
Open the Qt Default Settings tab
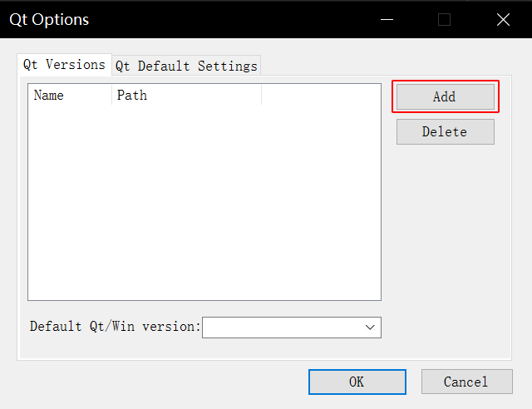(x=186, y=66)
